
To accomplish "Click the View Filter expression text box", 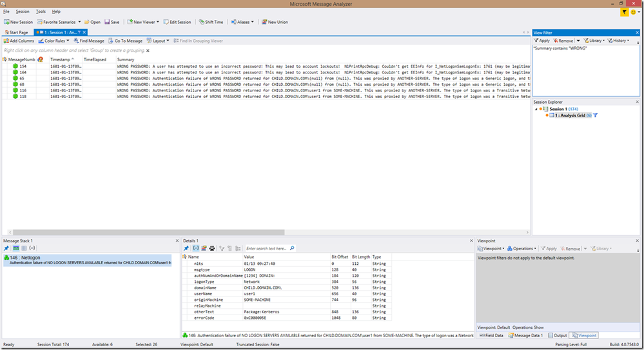I will point(586,70).
